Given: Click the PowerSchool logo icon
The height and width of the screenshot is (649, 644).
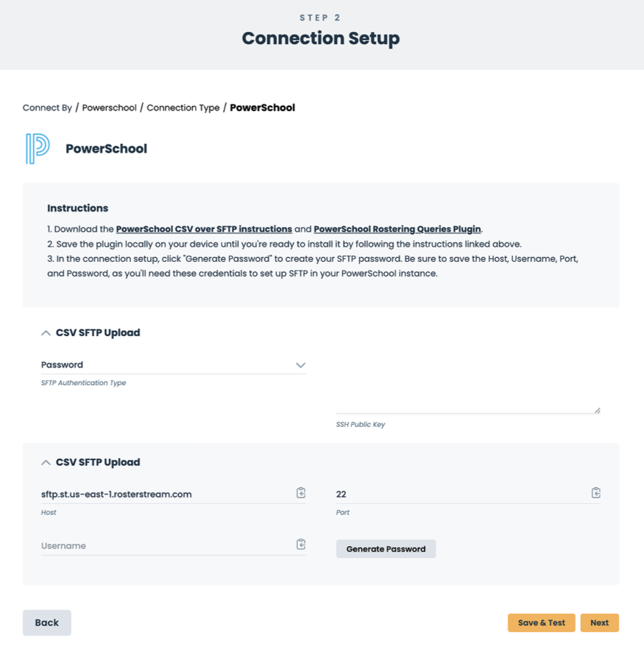Looking at the screenshot, I should point(38,149).
